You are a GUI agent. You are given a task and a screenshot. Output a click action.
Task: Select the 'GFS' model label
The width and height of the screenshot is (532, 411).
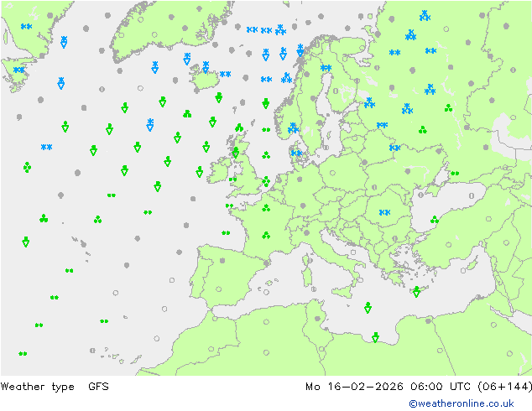(x=98, y=386)
